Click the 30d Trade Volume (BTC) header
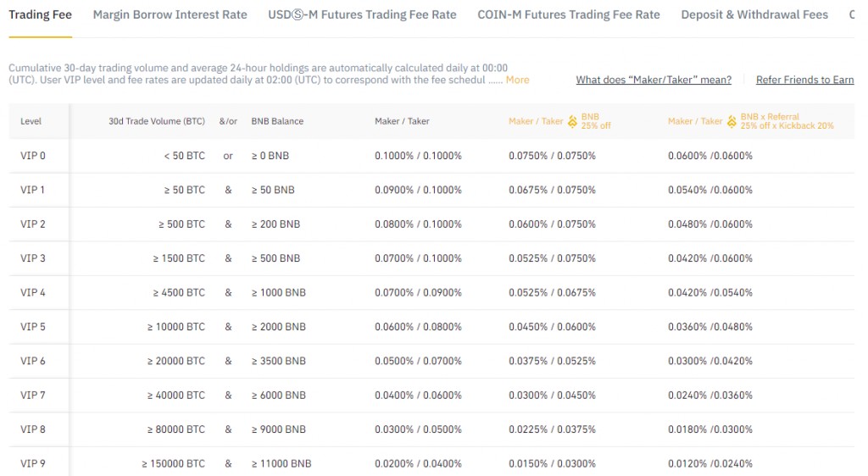This screenshot has width=868, height=476. click(156, 121)
